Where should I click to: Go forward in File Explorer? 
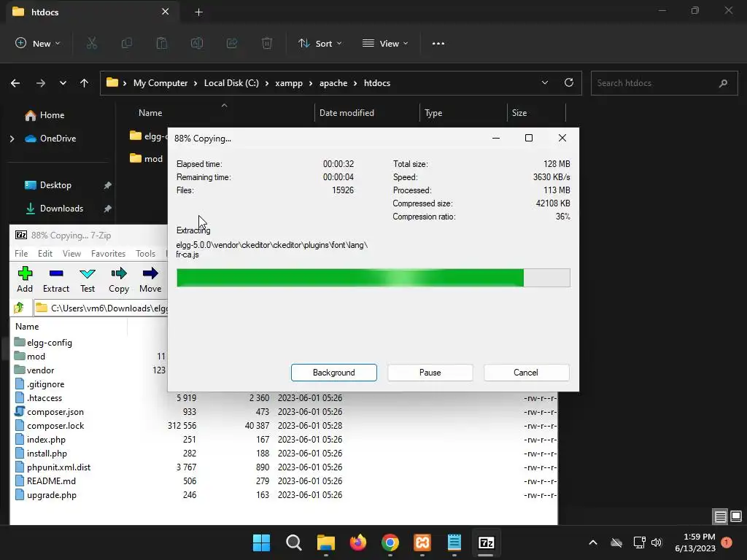click(41, 83)
